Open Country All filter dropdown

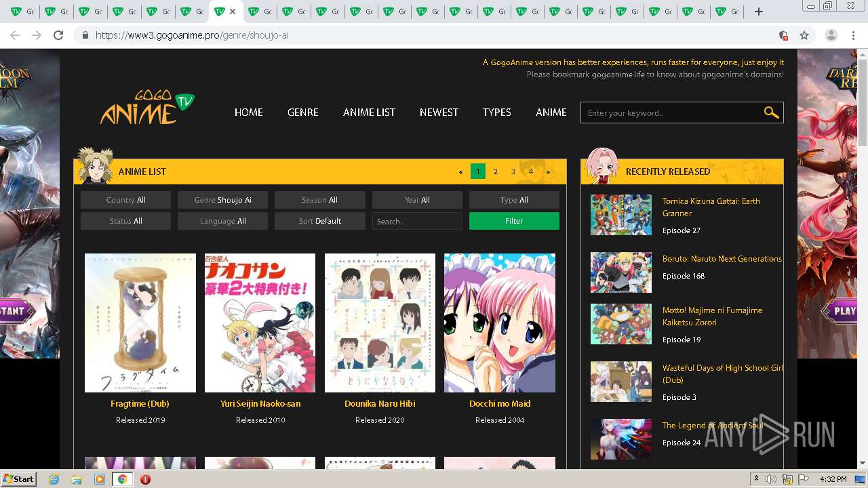point(125,200)
